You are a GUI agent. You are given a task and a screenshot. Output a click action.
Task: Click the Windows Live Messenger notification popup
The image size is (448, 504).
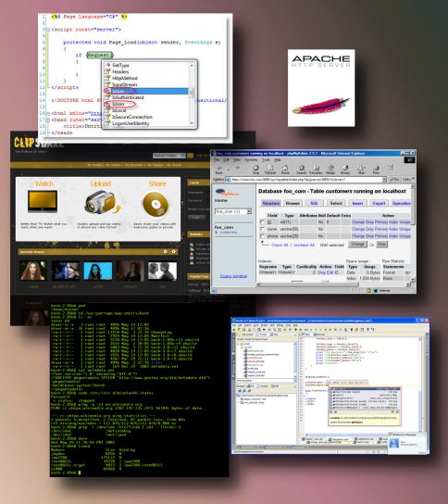pyautogui.click(x=407, y=443)
